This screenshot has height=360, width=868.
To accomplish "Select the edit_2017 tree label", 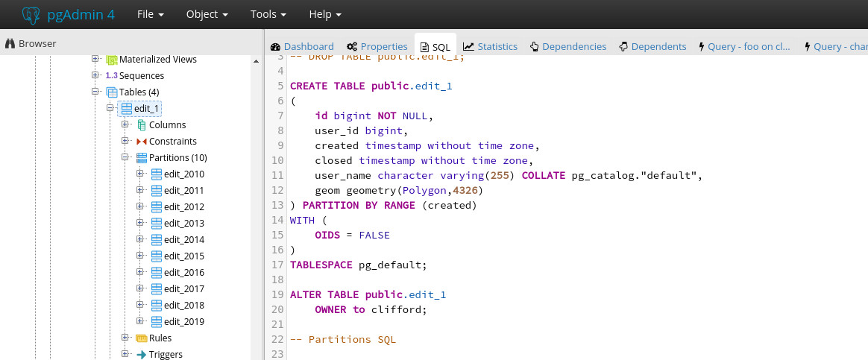I will coord(184,288).
